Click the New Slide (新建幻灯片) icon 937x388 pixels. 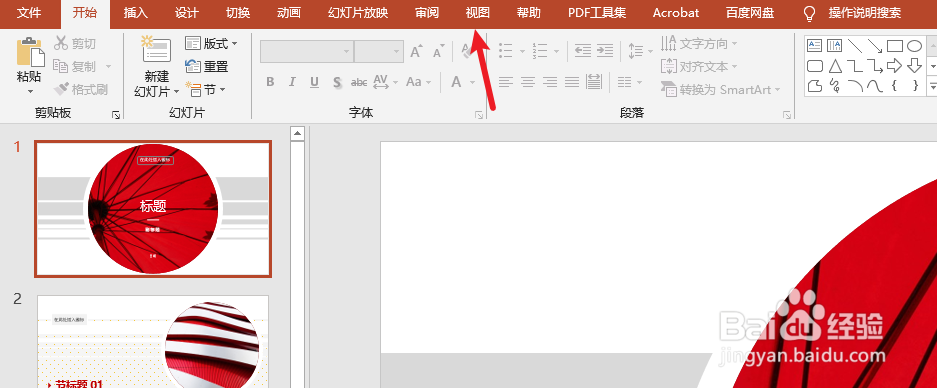point(157,50)
